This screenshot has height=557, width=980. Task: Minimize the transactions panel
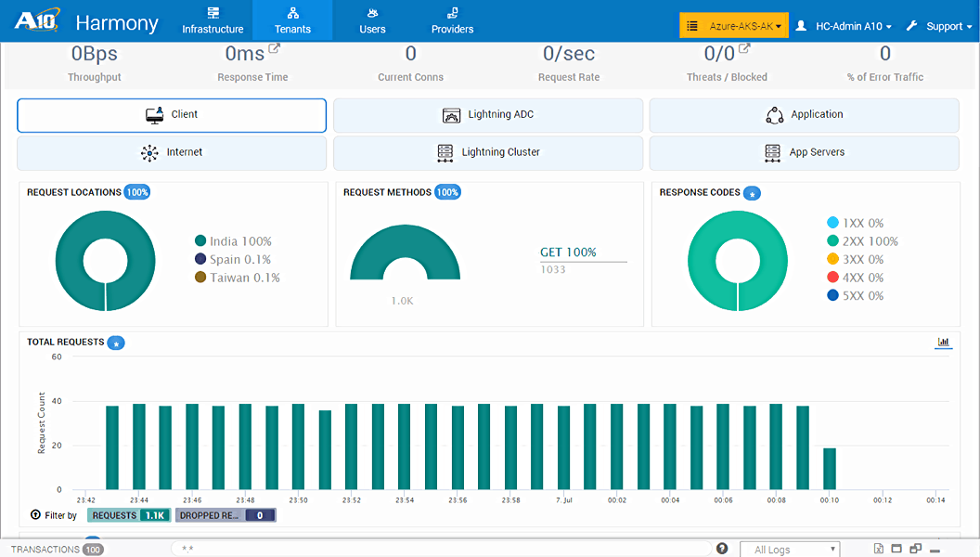(x=935, y=551)
